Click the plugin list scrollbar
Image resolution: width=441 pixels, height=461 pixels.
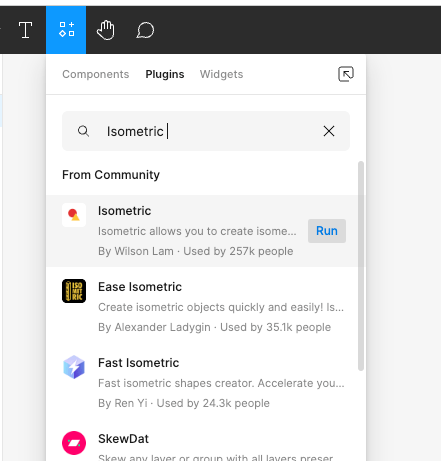click(x=361, y=266)
